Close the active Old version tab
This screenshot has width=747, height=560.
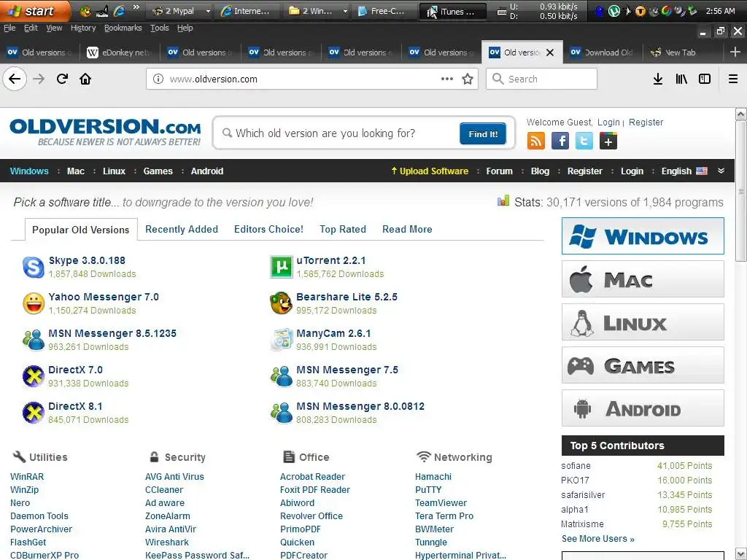[x=550, y=52]
